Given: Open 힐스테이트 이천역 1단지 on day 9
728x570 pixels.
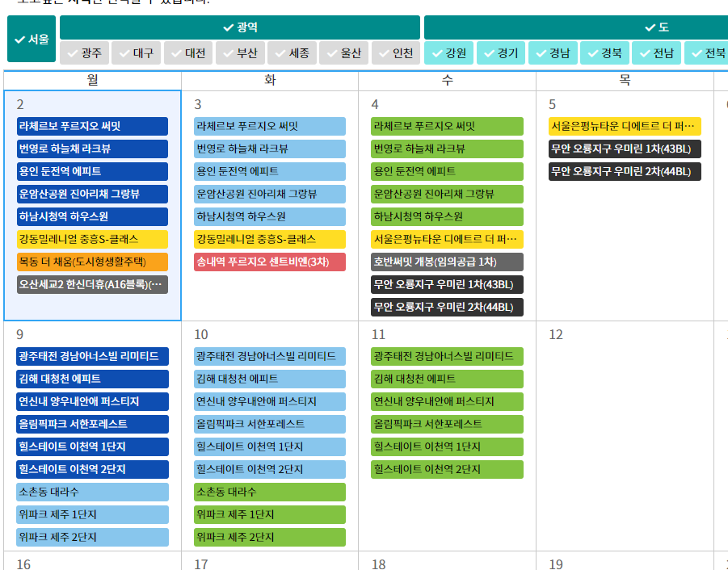Looking at the screenshot, I should click(92, 447).
